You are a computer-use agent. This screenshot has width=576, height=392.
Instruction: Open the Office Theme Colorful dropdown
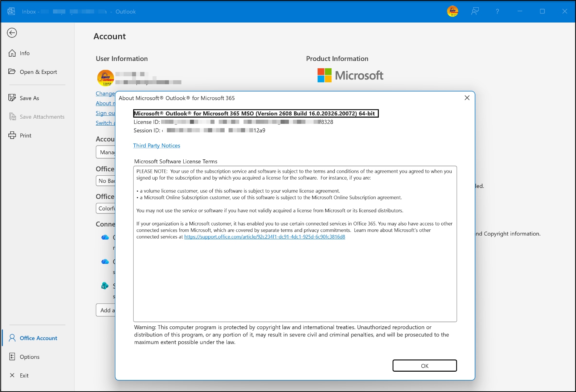[x=106, y=208]
